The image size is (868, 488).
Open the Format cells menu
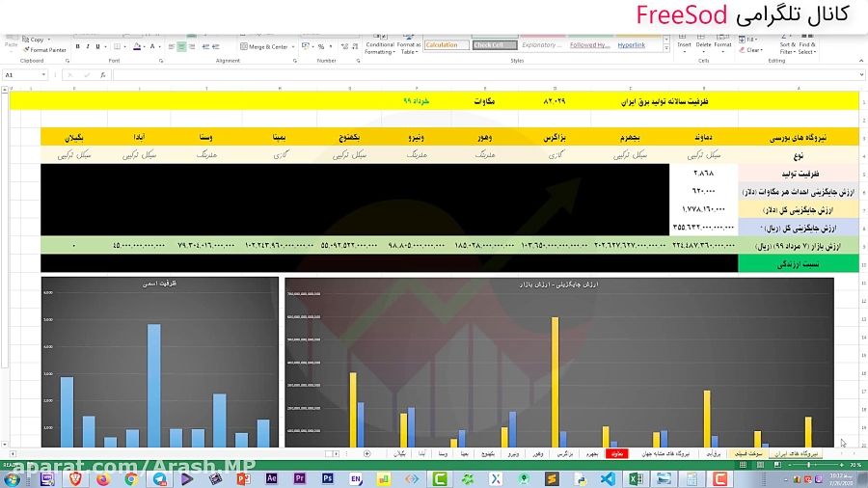pos(722,44)
